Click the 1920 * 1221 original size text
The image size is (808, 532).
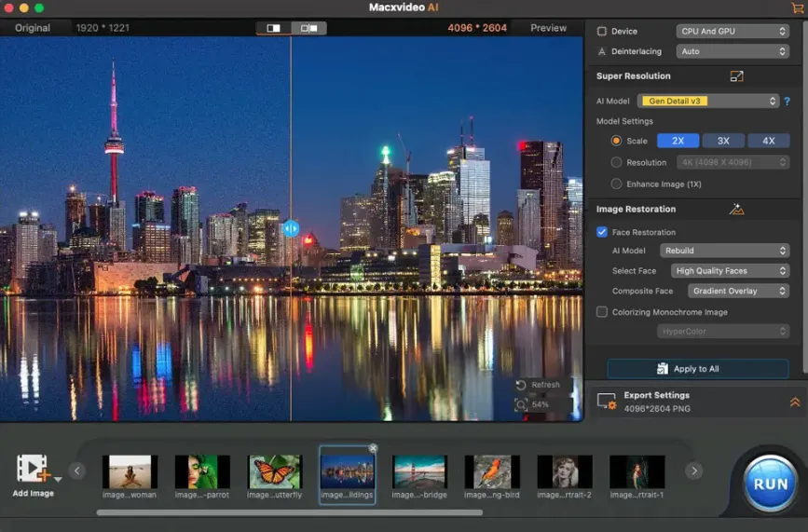pos(103,28)
